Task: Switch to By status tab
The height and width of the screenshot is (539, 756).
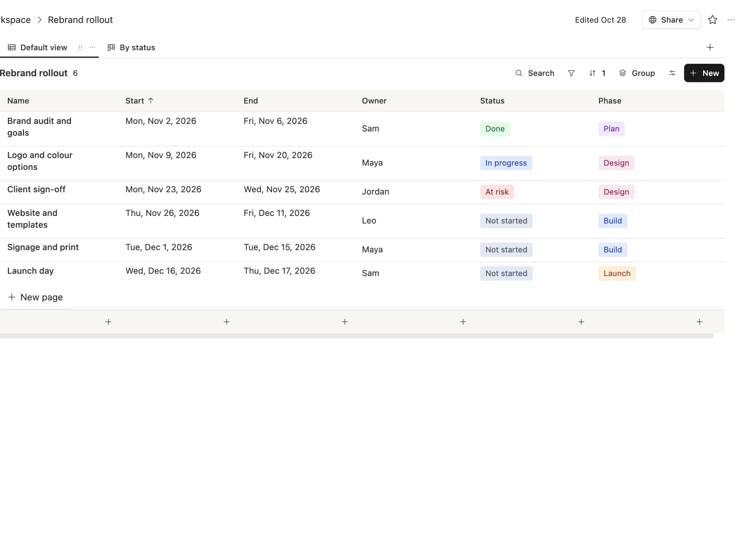Action: (x=131, y=48)
